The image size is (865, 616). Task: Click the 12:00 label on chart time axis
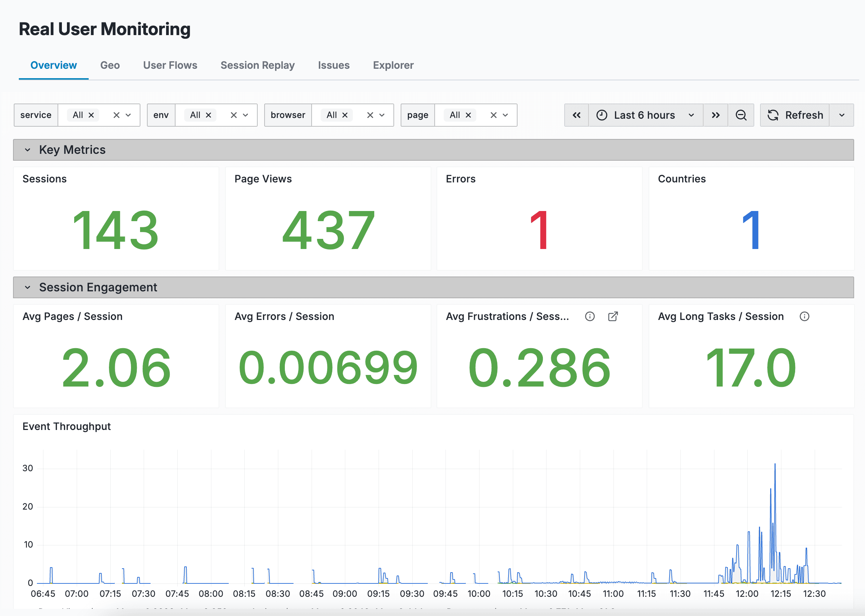tap(747, 594)
